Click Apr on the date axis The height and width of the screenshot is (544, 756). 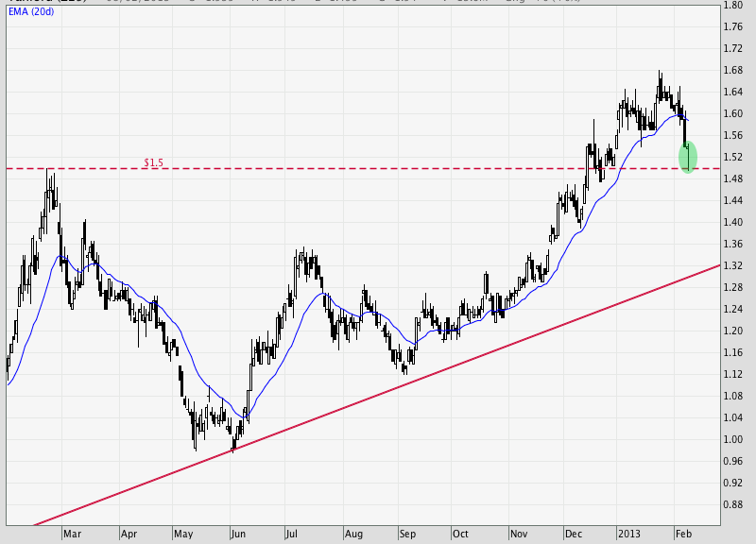pos(128,534)
